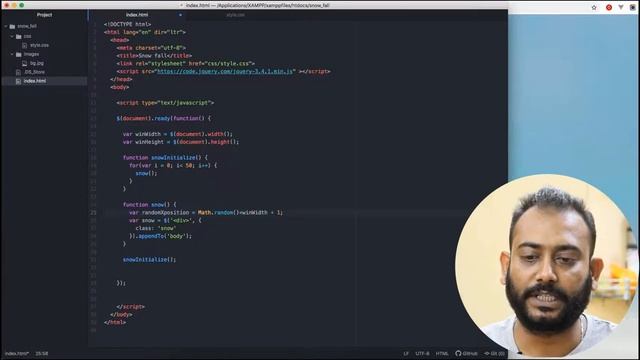
Task: Open the Git panel from the status bar
Action: (x=494, y=353)
